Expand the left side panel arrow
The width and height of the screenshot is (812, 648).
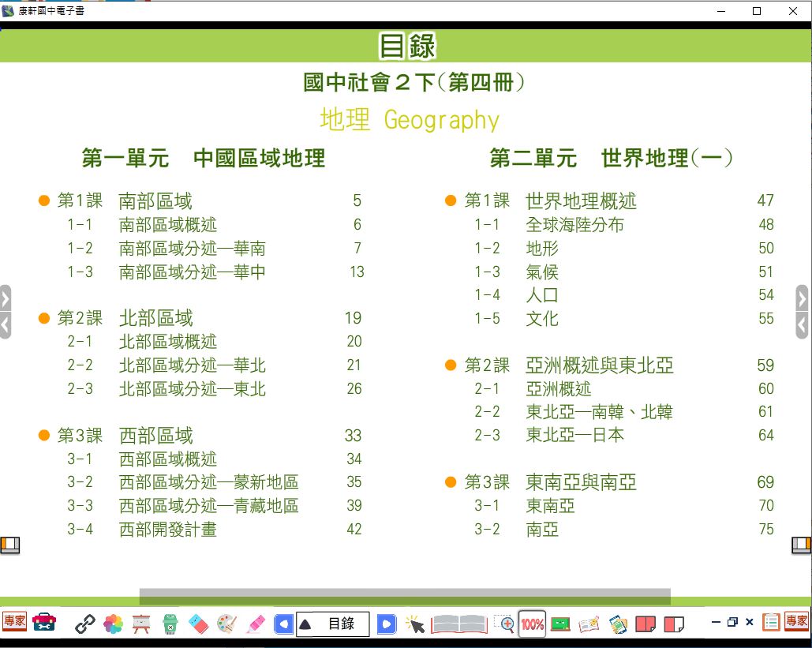5,299
